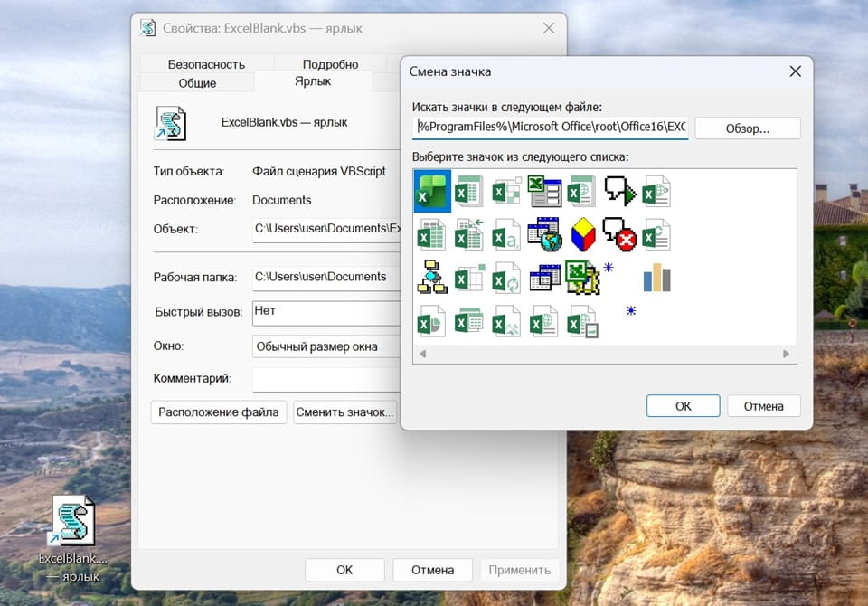Click Отмена in Смена значка dialog
Screen dimensions: 868x606
(763, 406)
